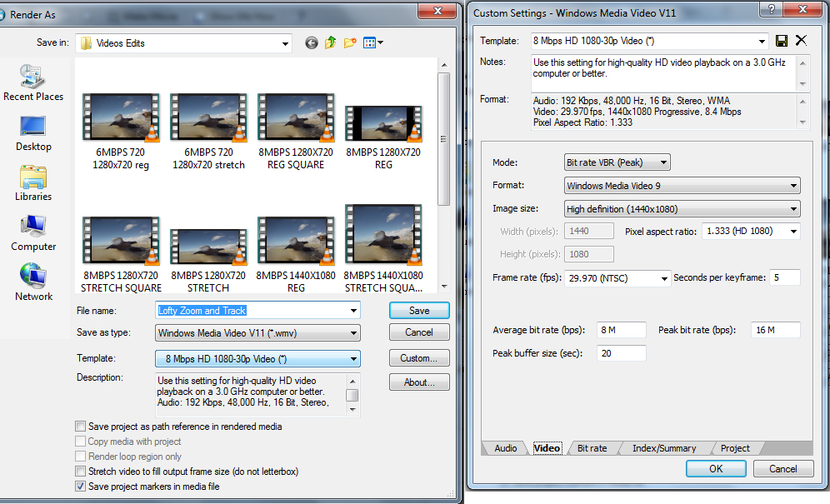
Task: Click the About... button
Action: (419, 382)
